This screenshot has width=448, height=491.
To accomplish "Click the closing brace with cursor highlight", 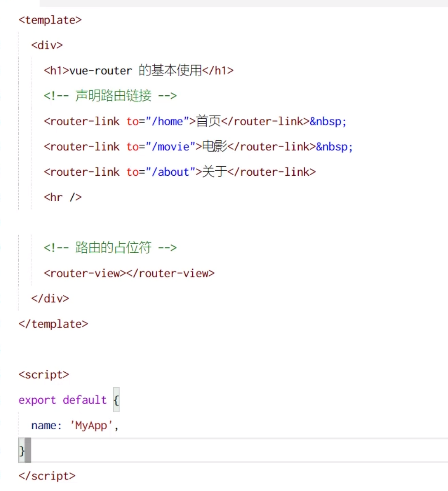I will tap(22, 451).
